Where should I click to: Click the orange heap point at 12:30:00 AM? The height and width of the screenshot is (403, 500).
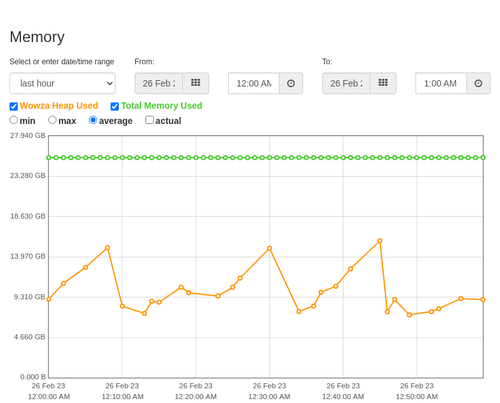click(269, 248)
